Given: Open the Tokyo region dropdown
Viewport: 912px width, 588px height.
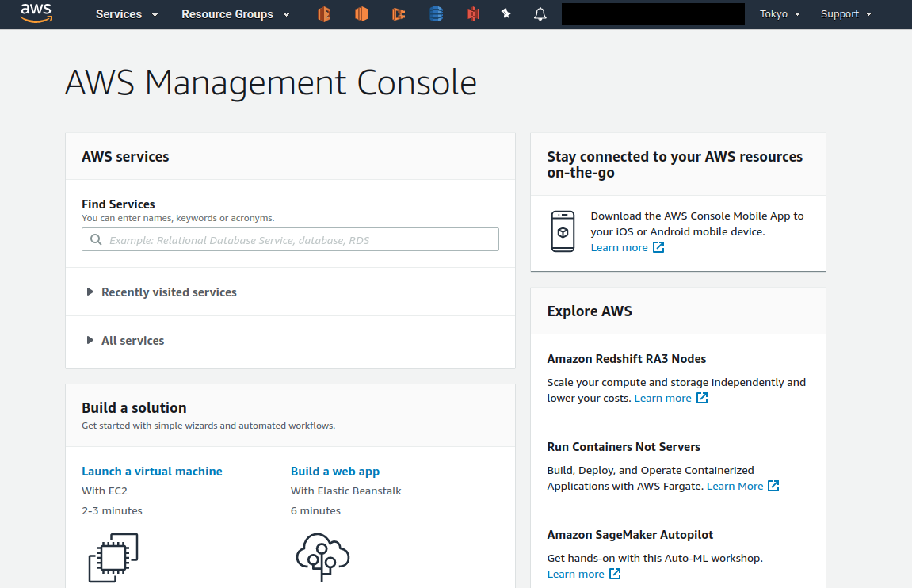Looking at the screenshot, I should pos(779,13).
